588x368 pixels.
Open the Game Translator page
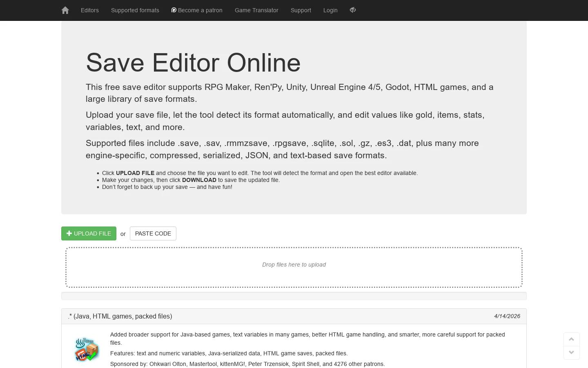pos(256,10)
